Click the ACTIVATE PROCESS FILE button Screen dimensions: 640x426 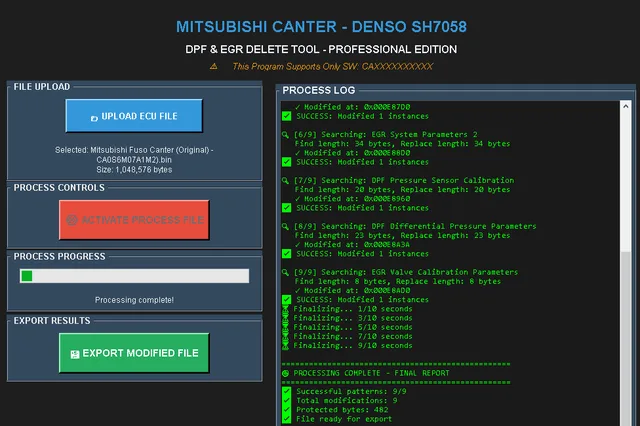pyautogui.click(x=134, y=220)
